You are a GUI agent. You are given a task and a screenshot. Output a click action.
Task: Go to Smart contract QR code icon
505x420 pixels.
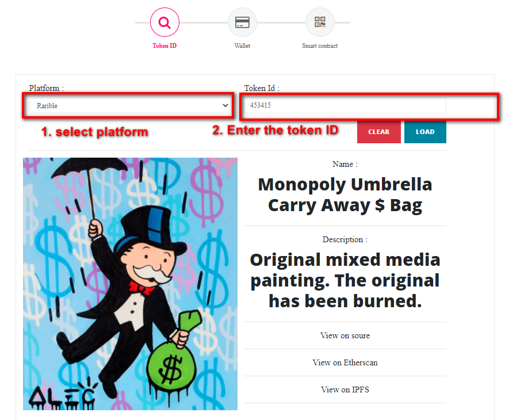tap(320, 22)
